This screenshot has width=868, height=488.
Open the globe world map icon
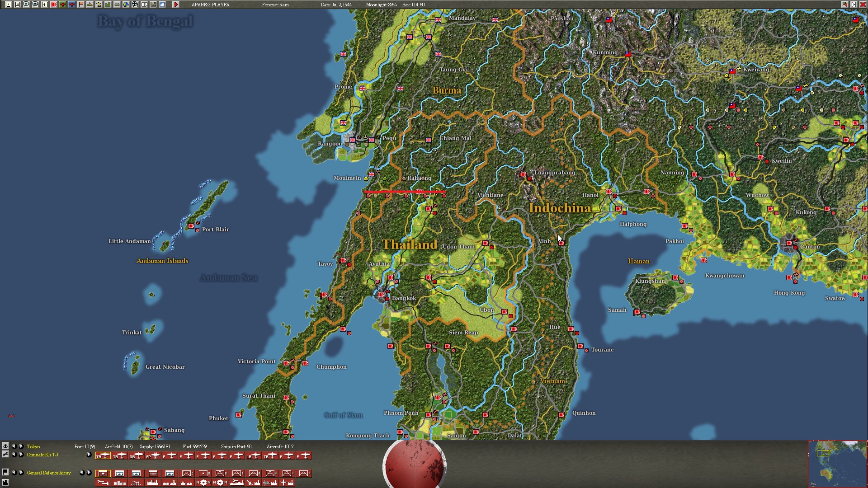(126, 5)
